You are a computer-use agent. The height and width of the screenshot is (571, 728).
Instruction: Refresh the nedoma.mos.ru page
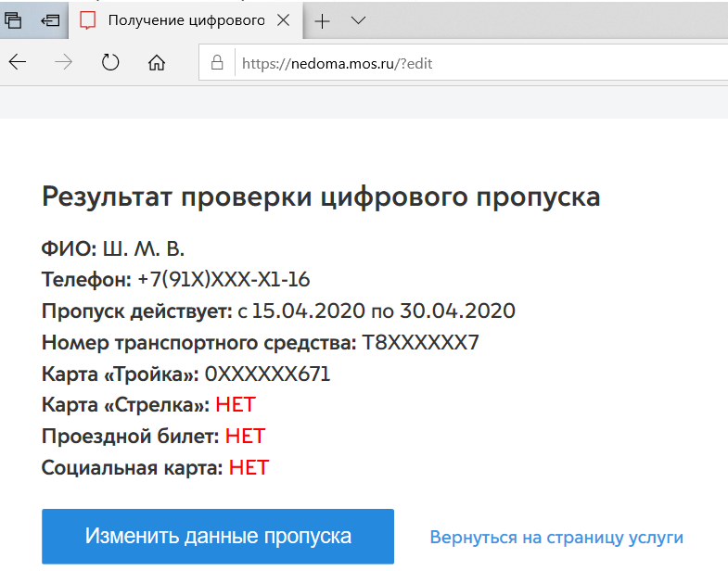[x=110, y=63]
